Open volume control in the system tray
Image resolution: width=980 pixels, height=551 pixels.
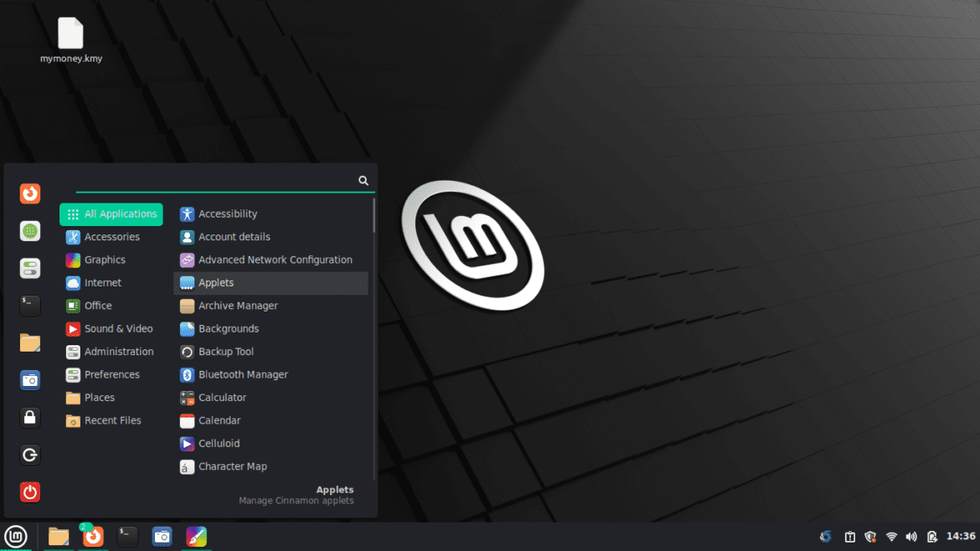tap(911, 536)
